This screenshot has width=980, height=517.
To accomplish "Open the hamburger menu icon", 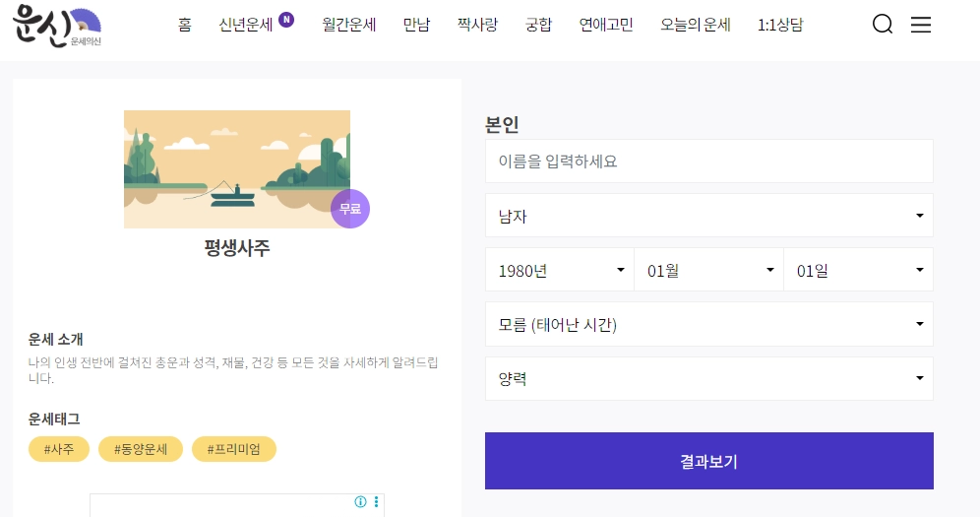I will tap(921, 25).
